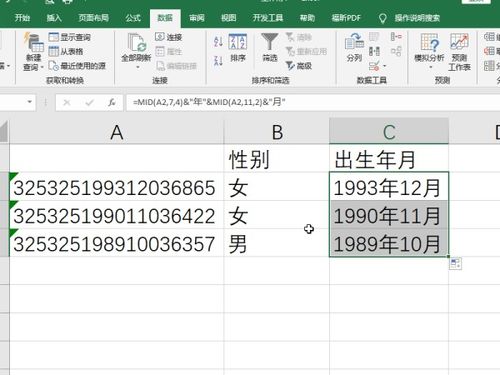Open 高级 (Advanced) filter

coord(299,66)
